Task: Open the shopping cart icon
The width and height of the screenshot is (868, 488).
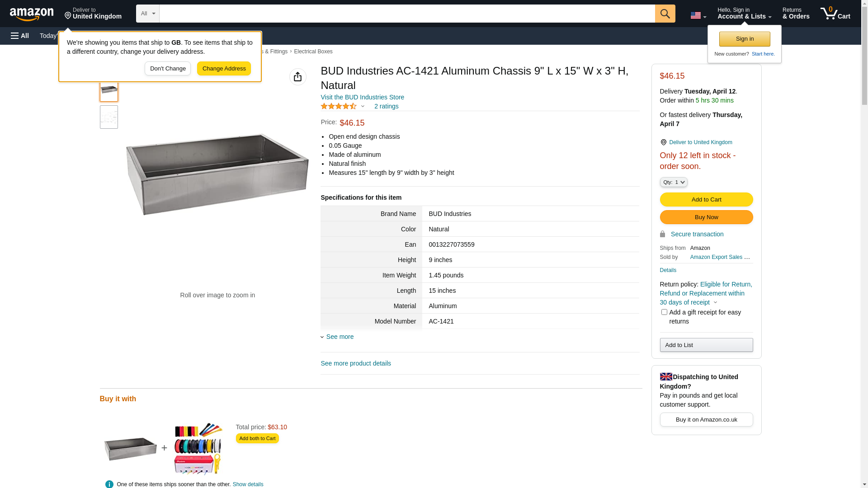Action: point(835,14)
